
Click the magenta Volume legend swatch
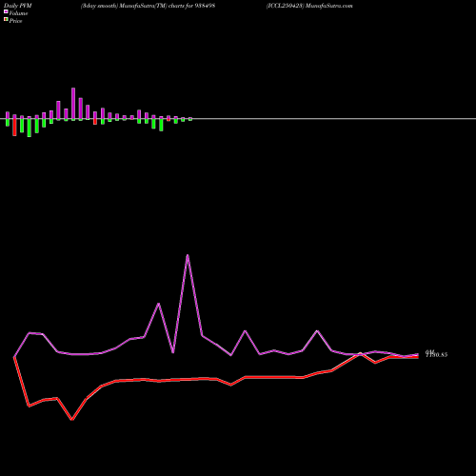click(x=6, y=11)
